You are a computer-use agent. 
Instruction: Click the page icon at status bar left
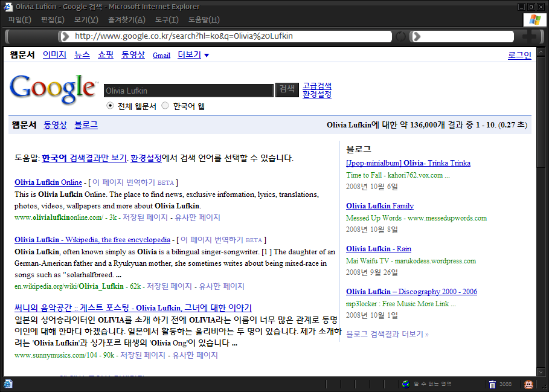coord(8,384)
